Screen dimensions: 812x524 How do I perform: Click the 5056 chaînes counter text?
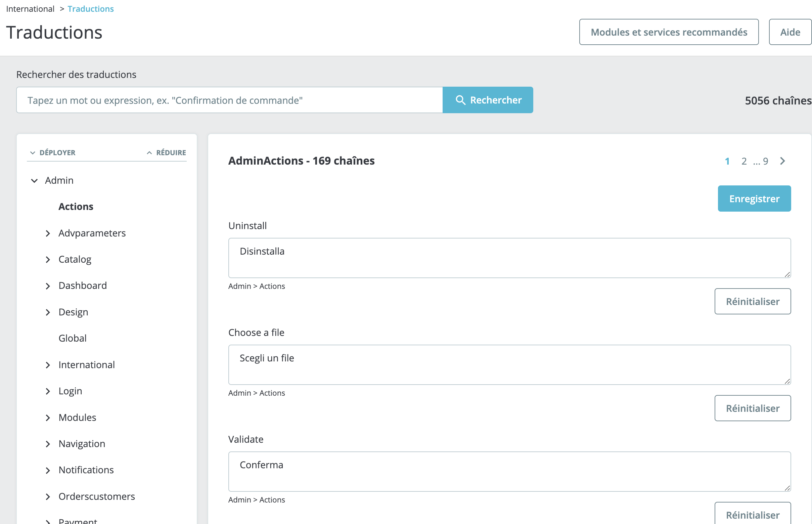[778, 100]
